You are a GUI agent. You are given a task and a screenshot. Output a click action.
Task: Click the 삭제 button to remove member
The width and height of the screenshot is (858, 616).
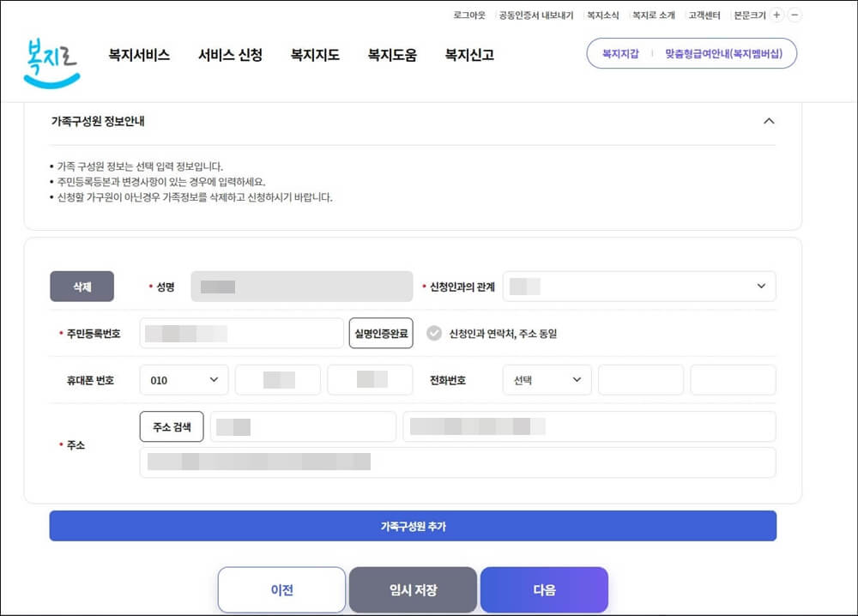click(x=82, y=287)
